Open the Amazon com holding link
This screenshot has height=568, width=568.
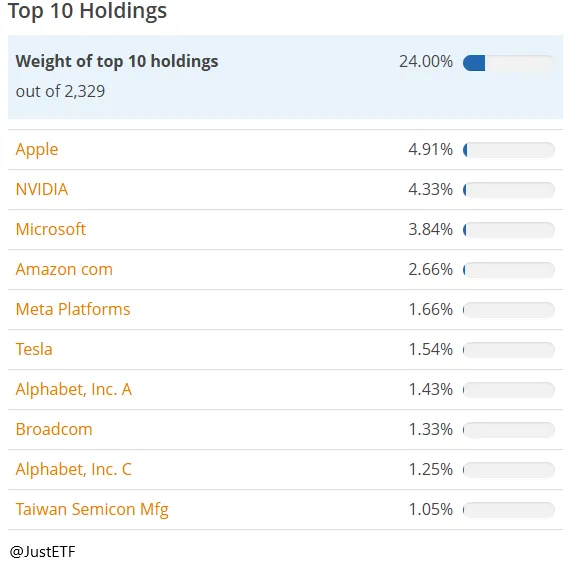[x=64, y=269]
